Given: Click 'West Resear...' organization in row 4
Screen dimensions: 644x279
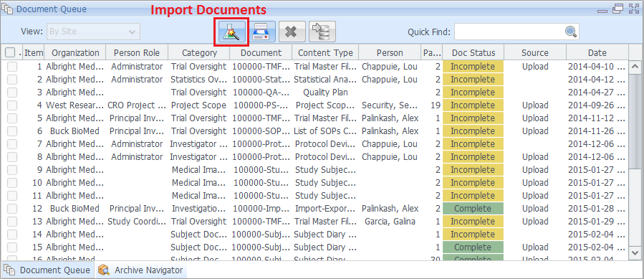Looking at the screenshot, I should point(75,105).
